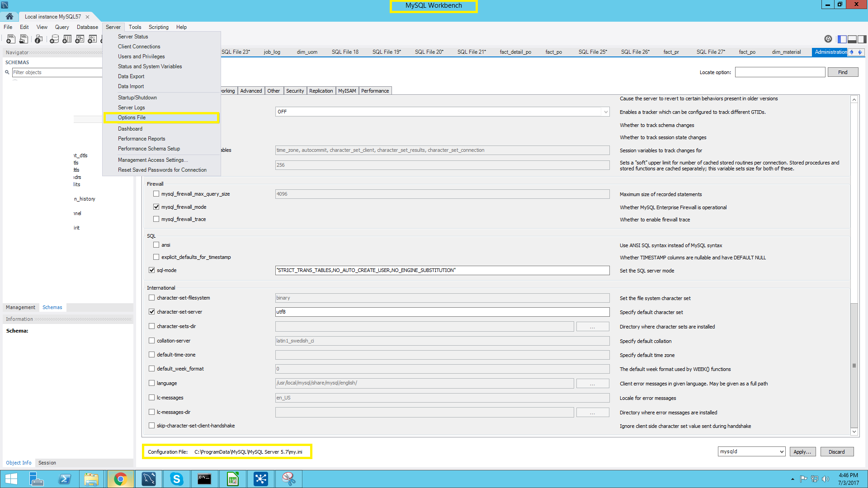Toggle the left sidebar panel icon

pos(842,39)
